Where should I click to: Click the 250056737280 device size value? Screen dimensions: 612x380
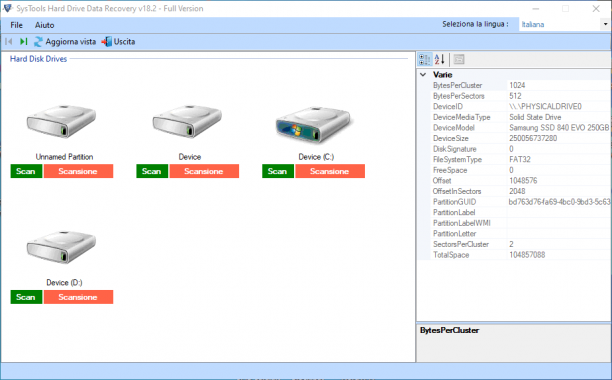tap(533, 138)
